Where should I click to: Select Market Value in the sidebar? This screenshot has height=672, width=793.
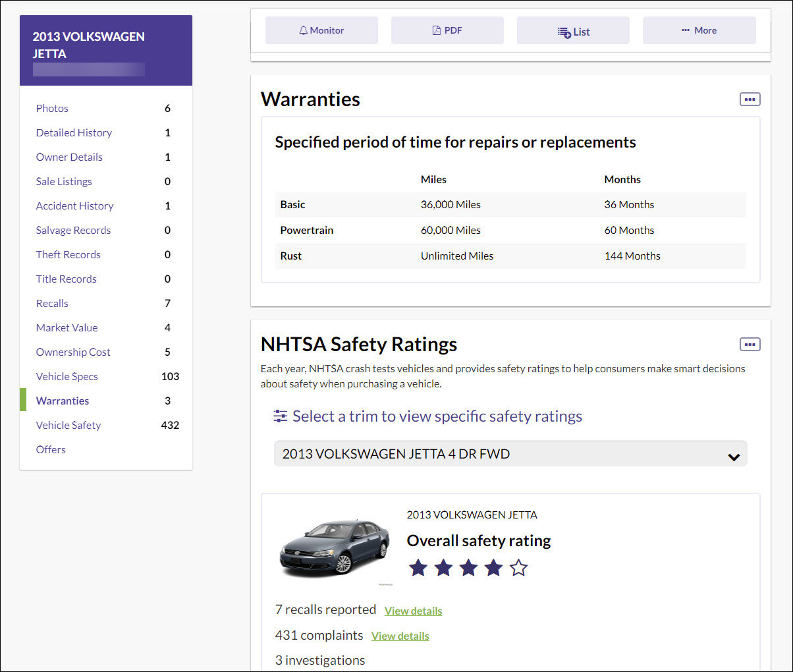click(x=67, y=327)
